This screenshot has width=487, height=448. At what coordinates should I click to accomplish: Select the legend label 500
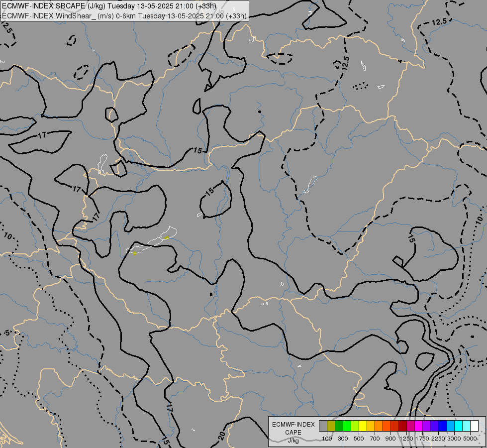pyautogui.click(x=359, y=439)
